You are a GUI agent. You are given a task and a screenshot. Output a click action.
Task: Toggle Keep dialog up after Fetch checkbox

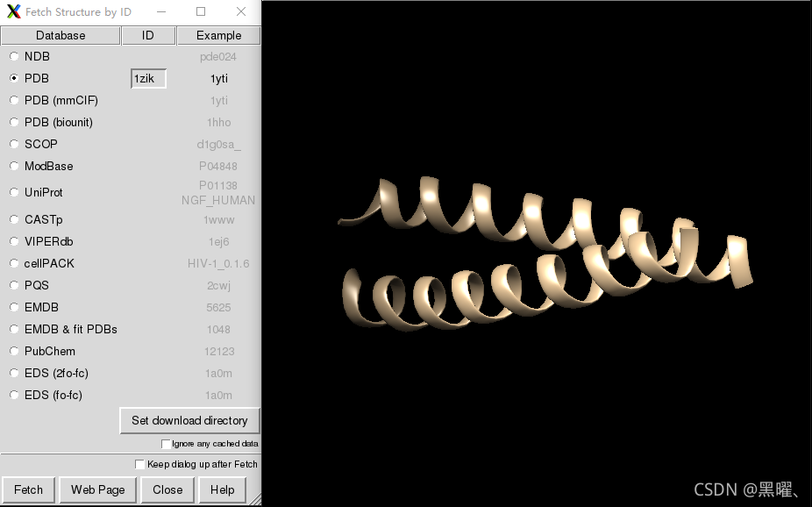(x=139, y=464)
